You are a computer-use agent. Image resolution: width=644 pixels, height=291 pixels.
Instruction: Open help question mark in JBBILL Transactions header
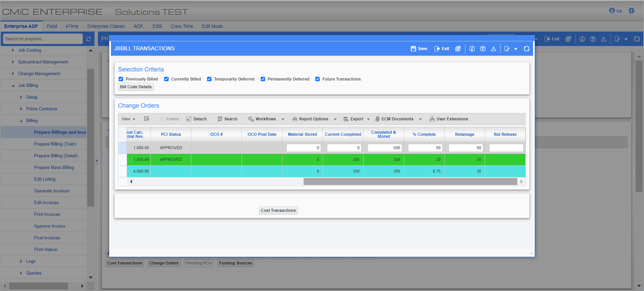point(483,48)
